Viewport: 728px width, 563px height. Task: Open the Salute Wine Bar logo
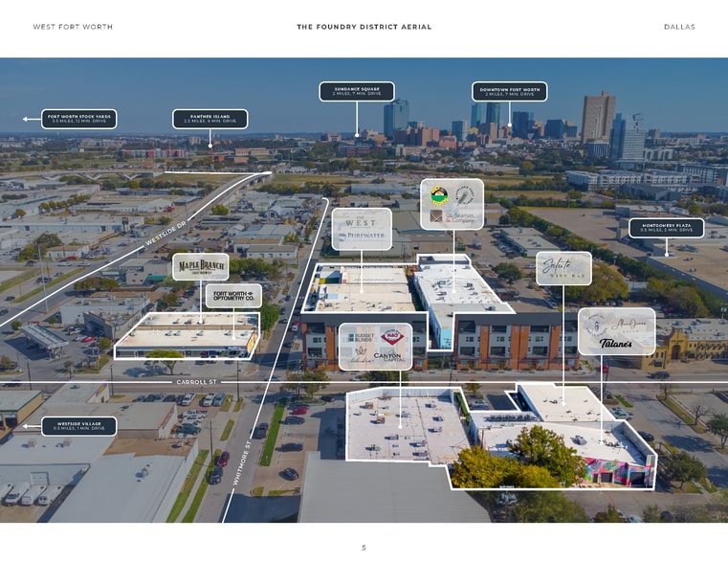tap(563, 268)
